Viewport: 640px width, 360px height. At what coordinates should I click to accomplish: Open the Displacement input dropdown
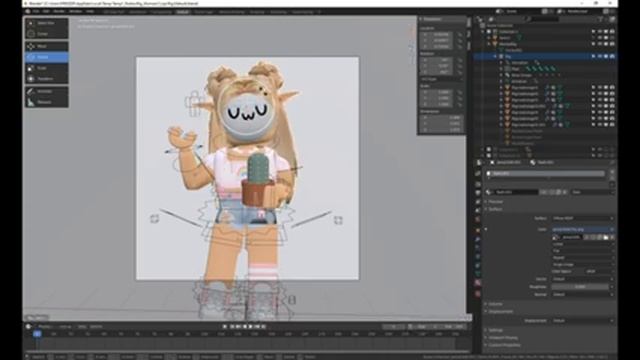click(x=582, y=321)
